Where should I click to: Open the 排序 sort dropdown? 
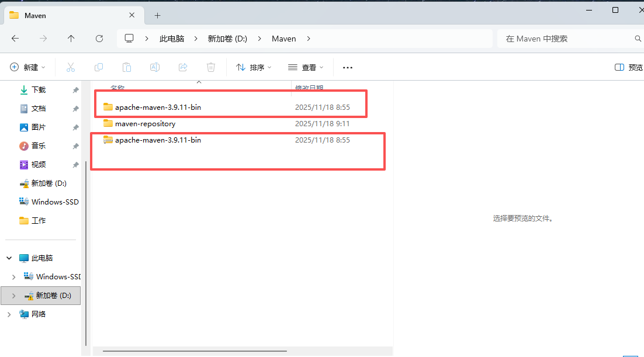[254, 67]
